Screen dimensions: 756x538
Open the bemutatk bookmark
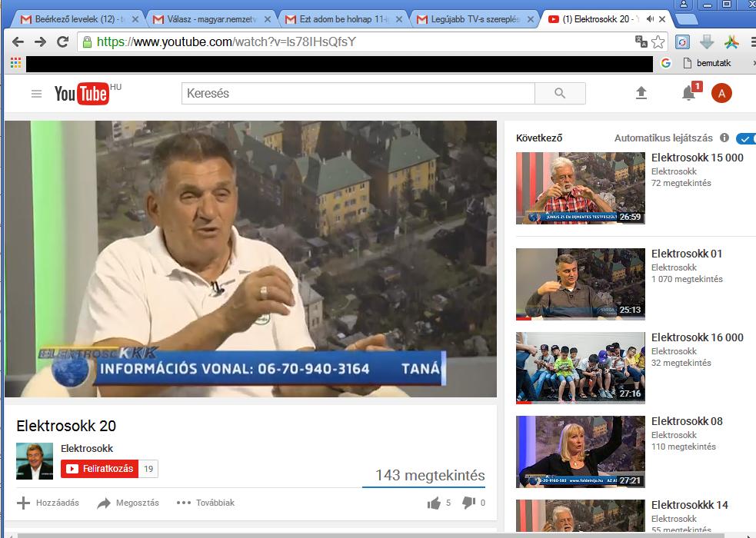coord(708,62)
